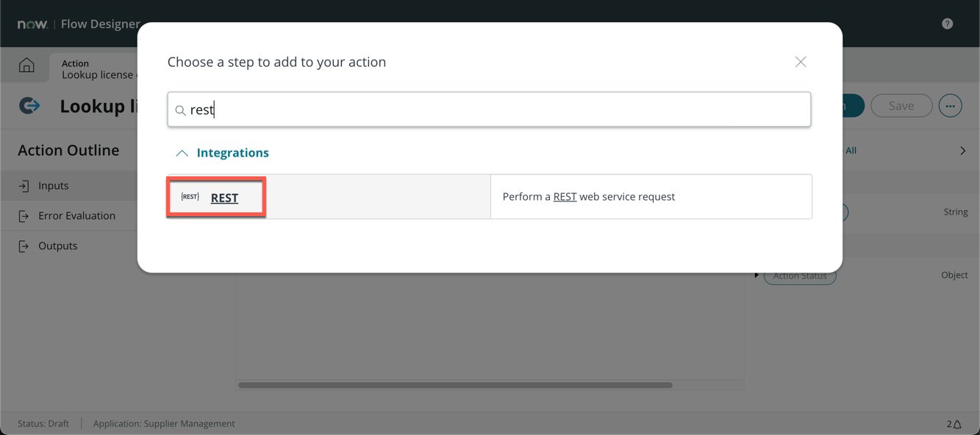
Task: Click the "Perform a REST web service request" description
Action: pos(588,197)
